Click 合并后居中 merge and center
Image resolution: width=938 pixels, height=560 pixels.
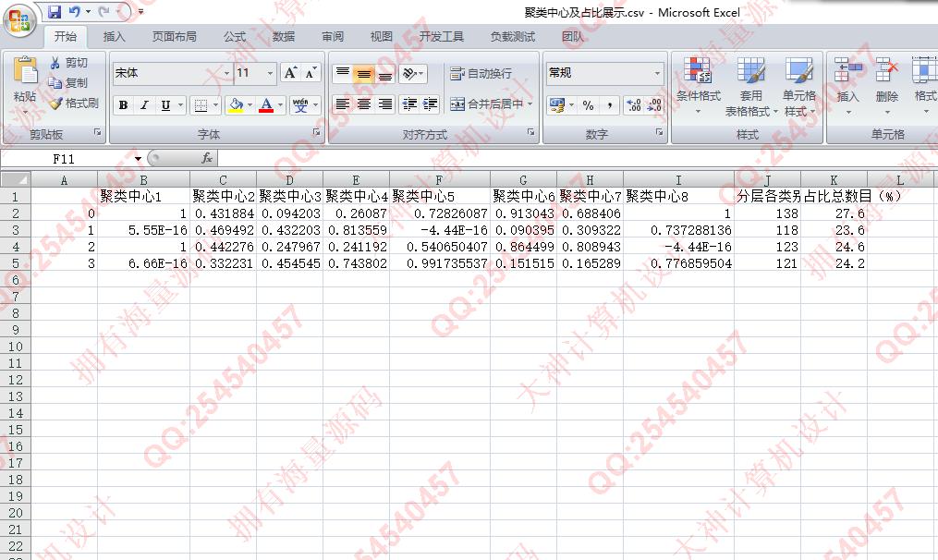pyautogui.click(x=486, y=104)
